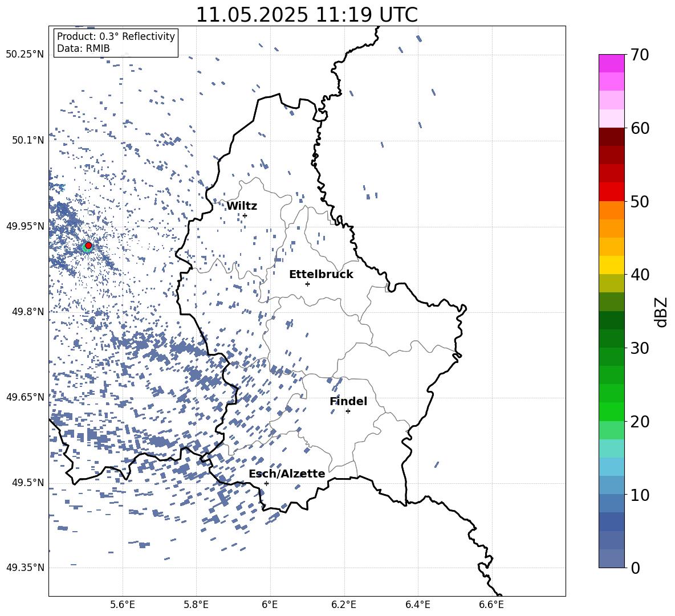Click the 50.1°N latitude label
Screen dimensions: 675x616
(28, 140)
